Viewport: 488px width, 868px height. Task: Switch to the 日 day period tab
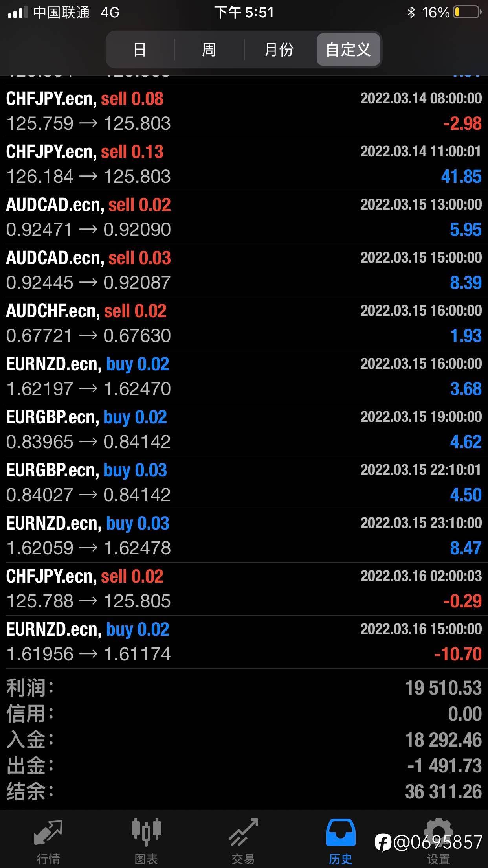click(140, 50)
